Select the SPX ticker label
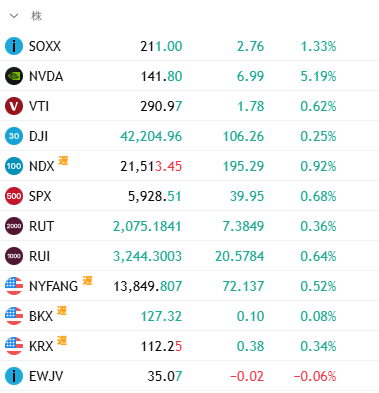This screenshot has width=379, height=393. click(40, 196)
